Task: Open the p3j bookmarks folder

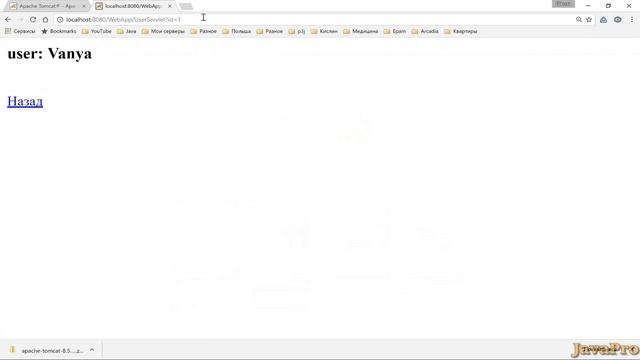Action: pyautogui.click(x=297, y=31)
